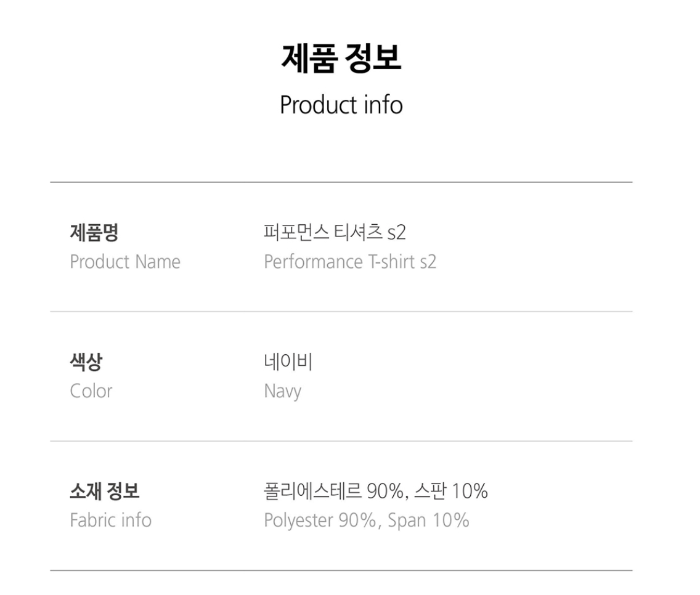The height and width of the screenshot is (595, 700).
Task: Click the word Polyester
Action: pyautogui.click(x=299, y=520)
